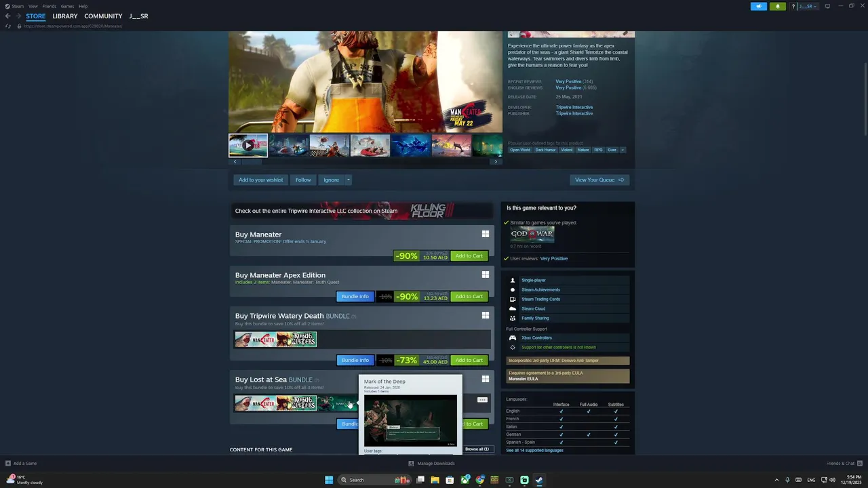Open the Tripwire Interactive developer link

(574, 107)
